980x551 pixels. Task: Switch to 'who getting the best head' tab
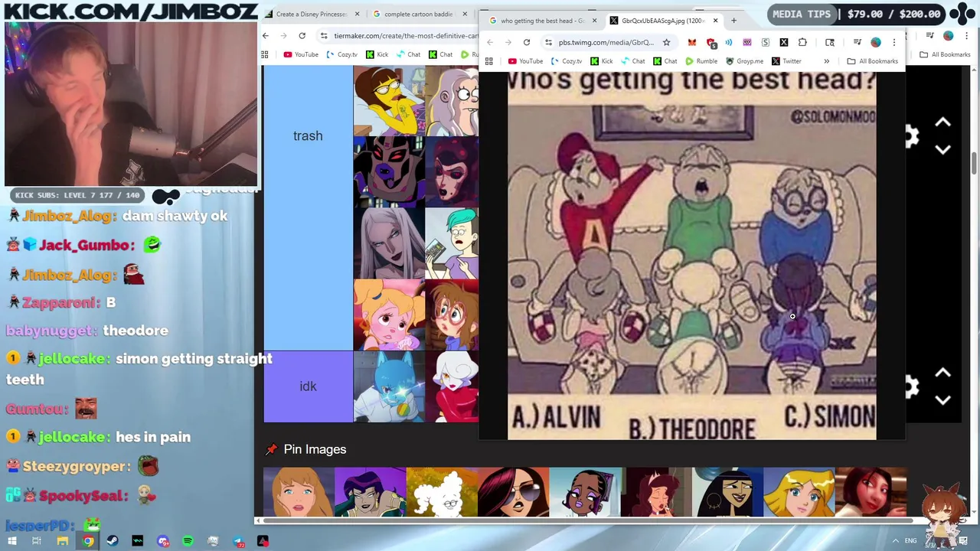(x=542, y=21)
